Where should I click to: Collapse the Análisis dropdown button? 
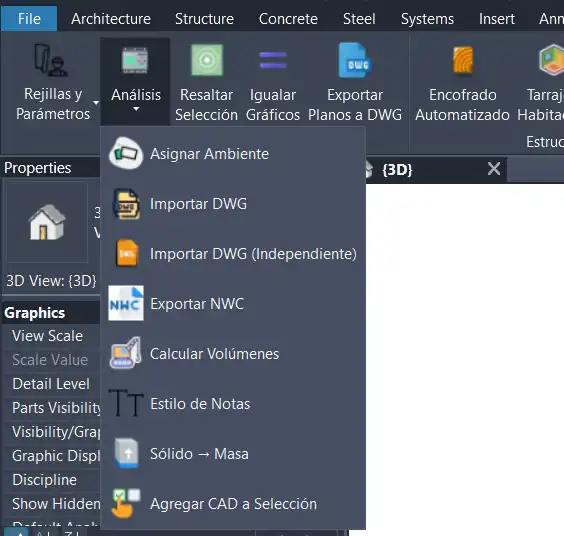(x=135, y=81)
